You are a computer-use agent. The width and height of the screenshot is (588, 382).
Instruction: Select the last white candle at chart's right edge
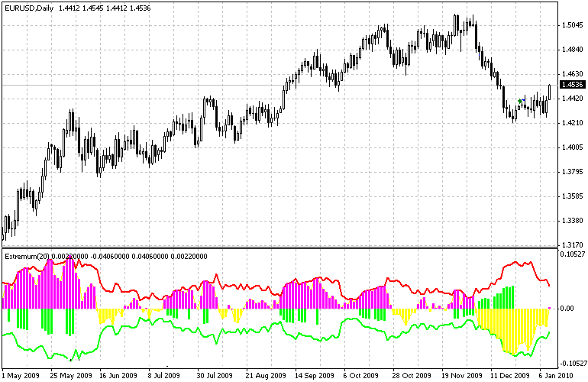point(549,92)
